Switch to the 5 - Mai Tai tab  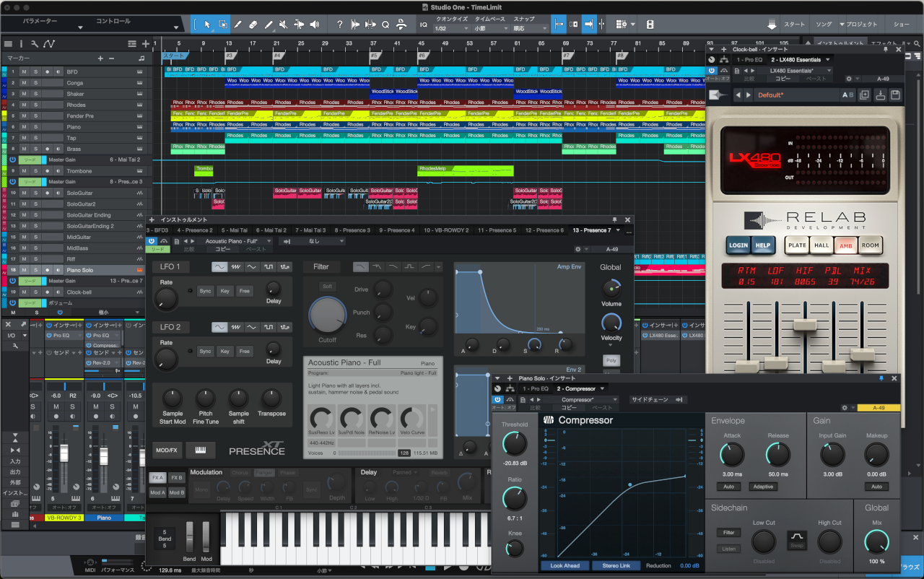(235, 230)
